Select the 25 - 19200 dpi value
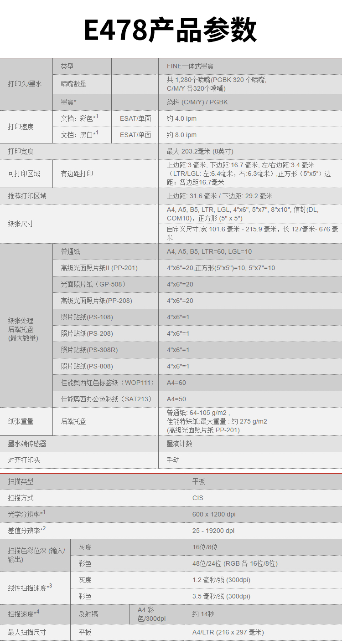Image resolution: width=342 pixels, height=644 pixels. 213,531
